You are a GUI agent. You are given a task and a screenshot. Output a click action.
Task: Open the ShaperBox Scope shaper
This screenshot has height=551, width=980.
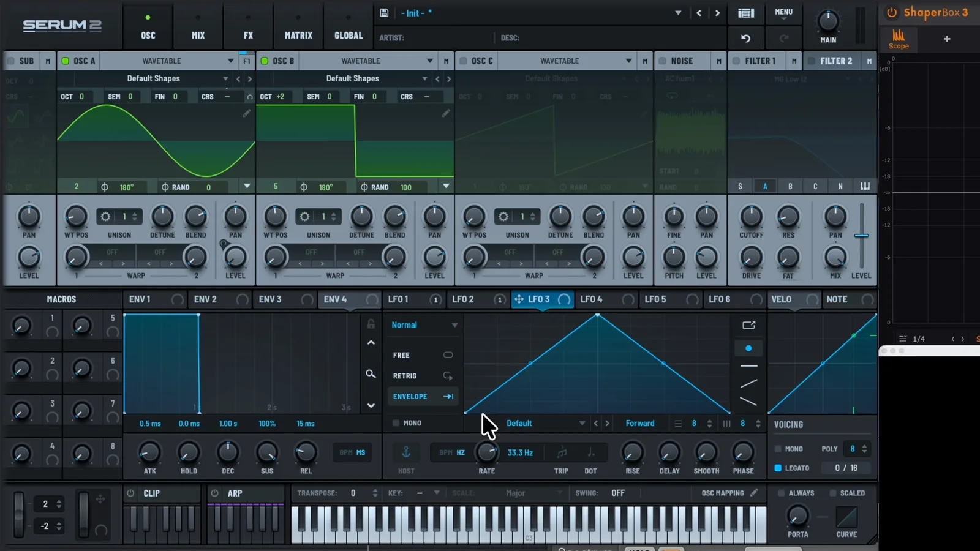click(x=899, y=39)
